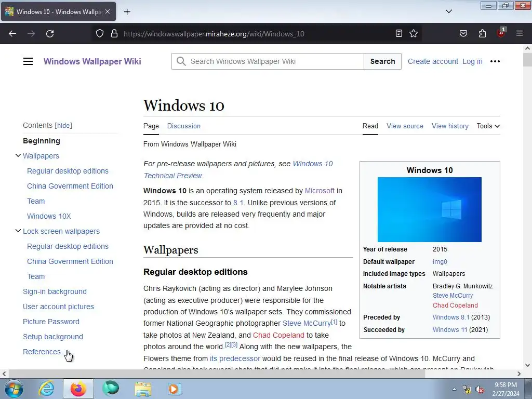Open the its predecessor link in paragraph
This screenshot has width=532, height=399.
pos(235,358)
